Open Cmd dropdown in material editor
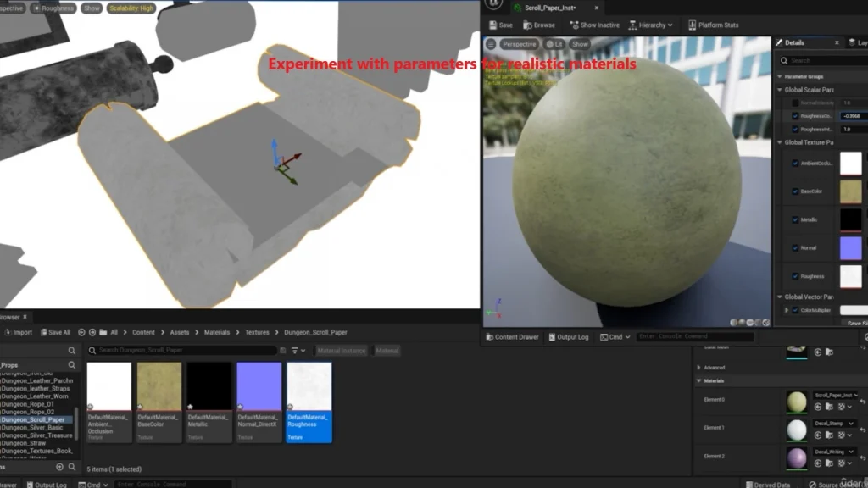868x488 pixels. tap(615, 337)
